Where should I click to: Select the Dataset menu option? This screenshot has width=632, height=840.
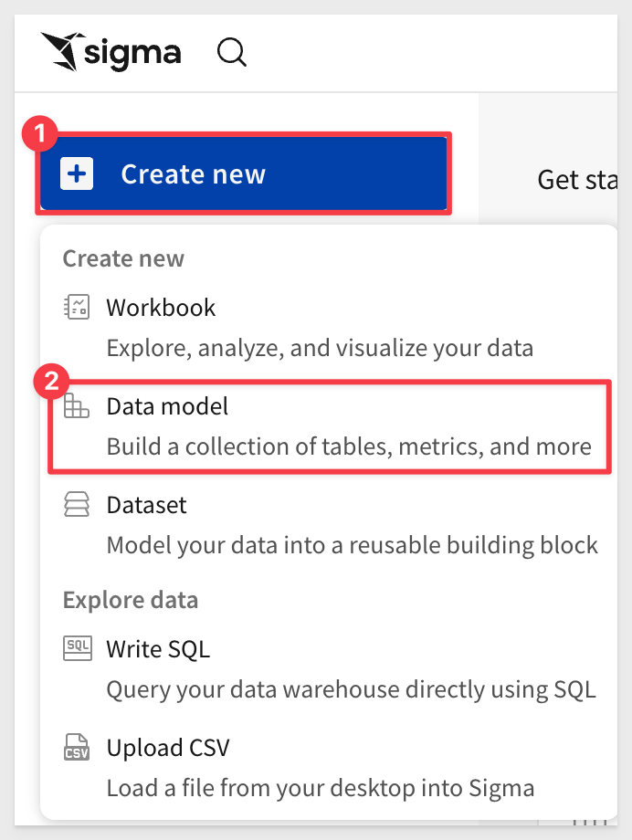(329, 524)
